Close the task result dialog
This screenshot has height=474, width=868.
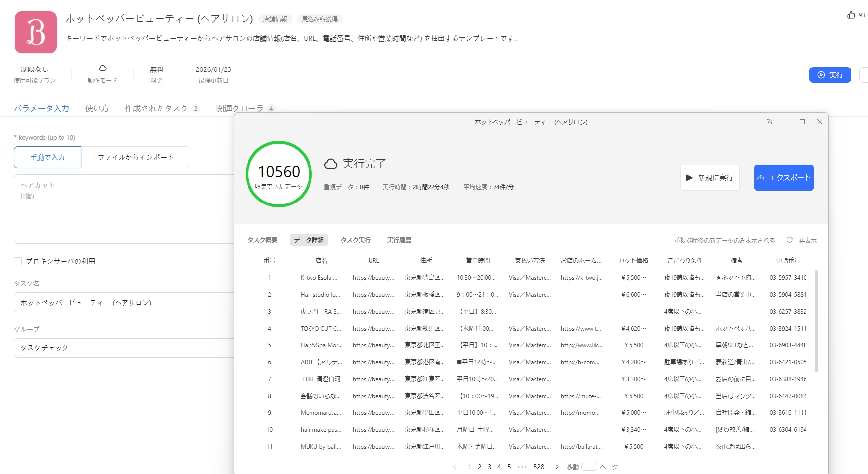click(x=820, y=122)
